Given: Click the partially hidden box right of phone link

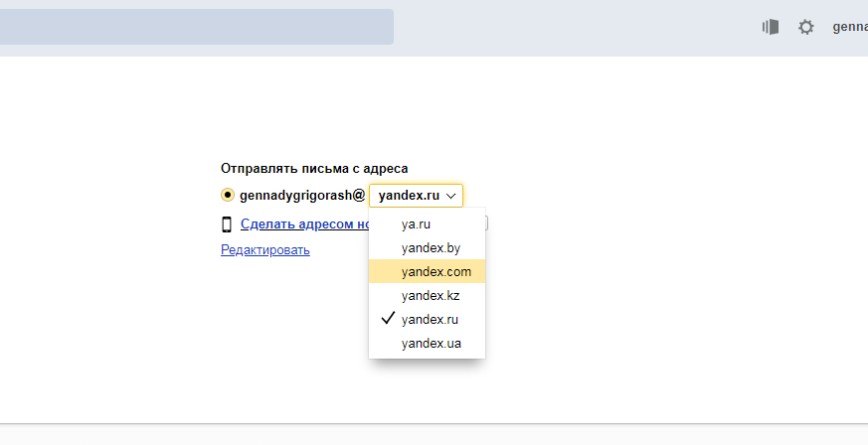Looking at the screenshot, I should click(x=486, y=223).
